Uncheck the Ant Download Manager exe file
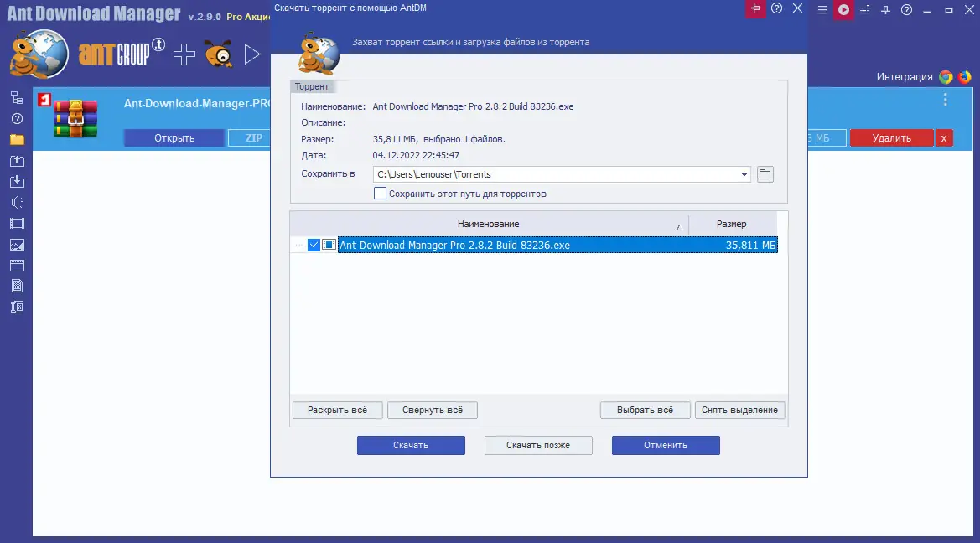980x543 pixels. coord(314,245)
